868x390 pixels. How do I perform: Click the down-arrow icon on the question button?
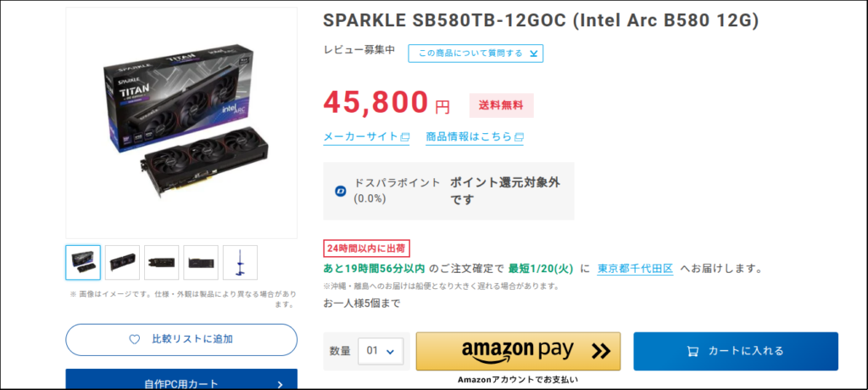[533, 53]
